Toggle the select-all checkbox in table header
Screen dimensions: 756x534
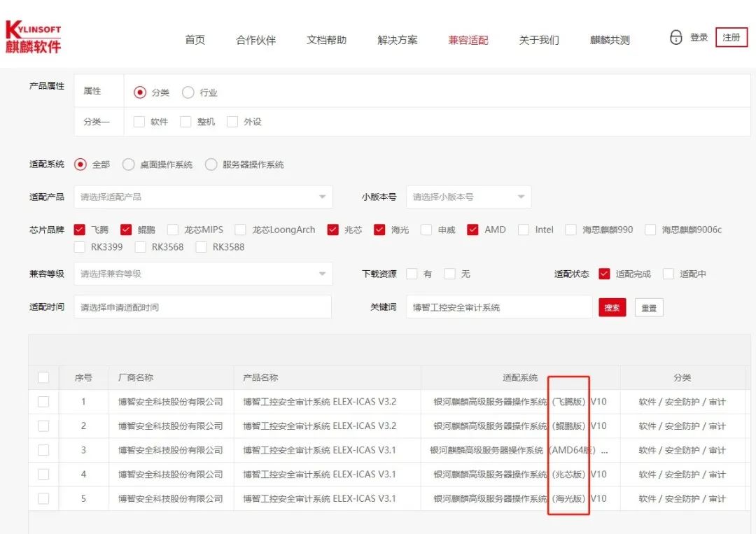coord(43,377)
